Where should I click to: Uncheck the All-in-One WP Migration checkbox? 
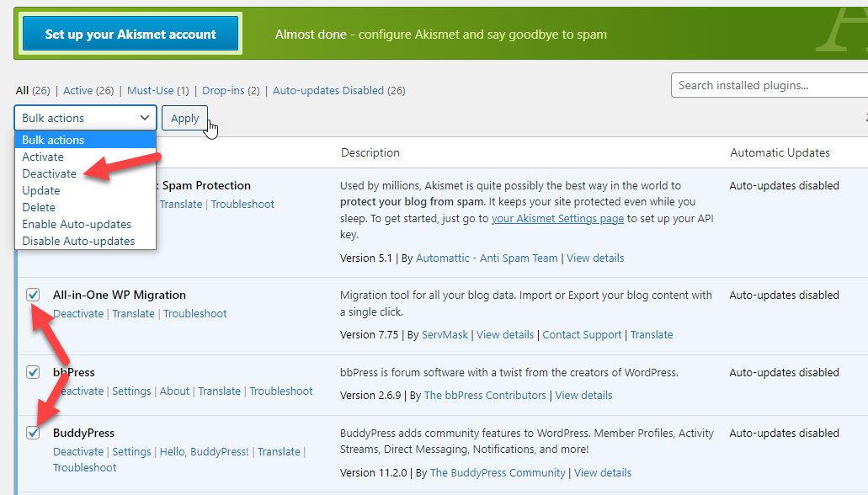coord(33,295)
